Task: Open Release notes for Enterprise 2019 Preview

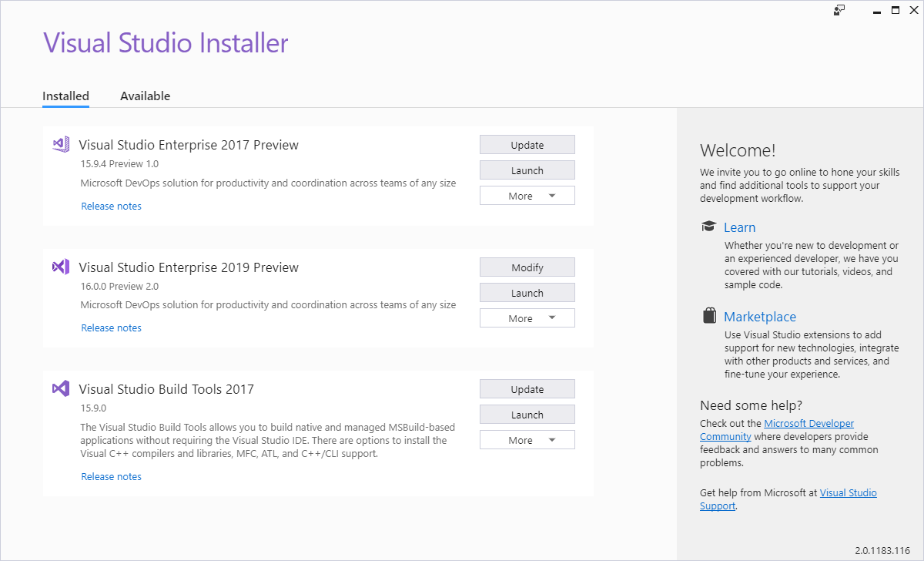Action: (111, 328)
